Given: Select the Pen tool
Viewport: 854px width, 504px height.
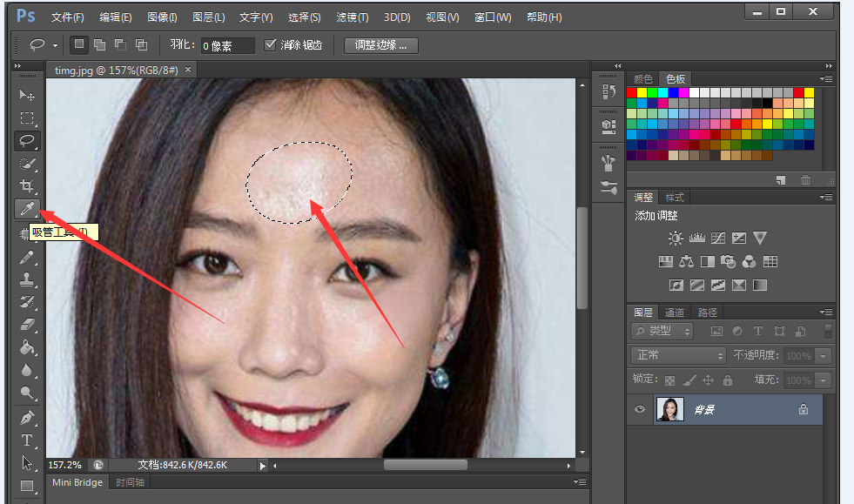Looking at the screenshot, I should tap(27, 418).
